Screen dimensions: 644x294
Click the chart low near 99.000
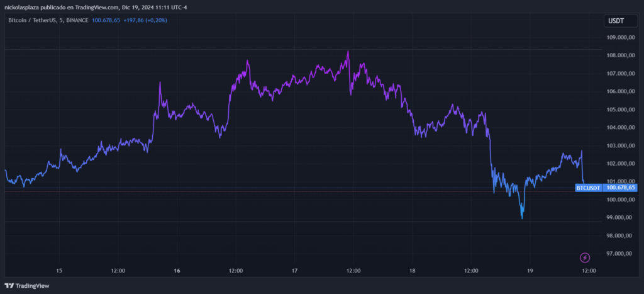(x=522, y=218)
